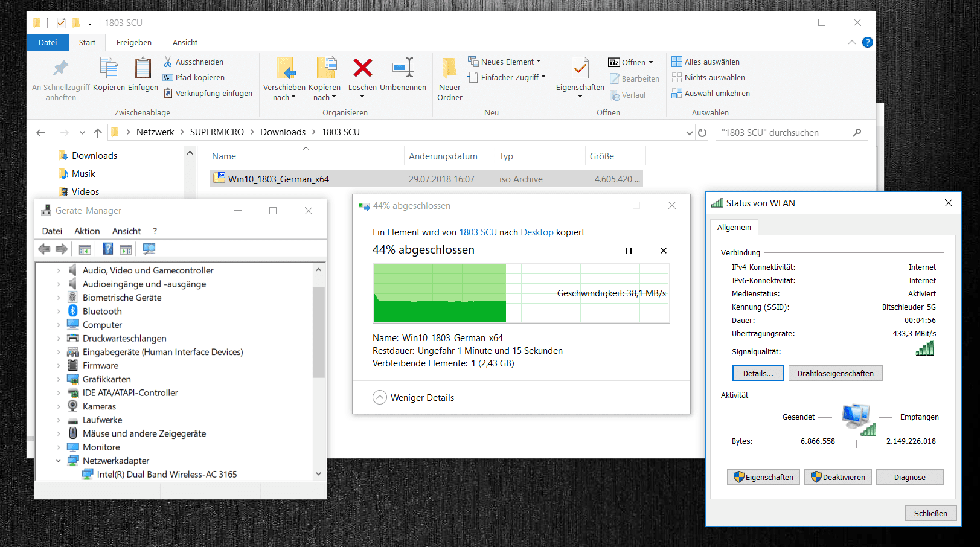The height and width of the screenshot is (547, 980).
Task: Click Auswahl umkehren in ribbon
Action: [x=711, y=93]
